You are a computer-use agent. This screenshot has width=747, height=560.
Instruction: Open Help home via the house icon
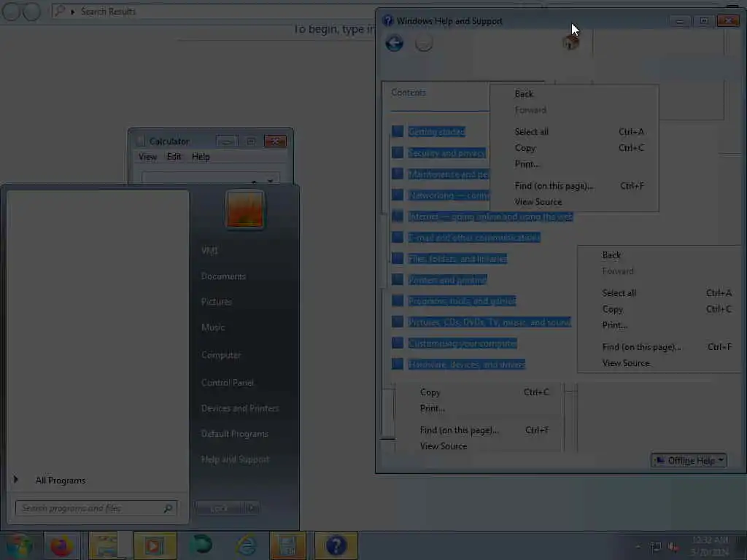(x=570, y=42)
